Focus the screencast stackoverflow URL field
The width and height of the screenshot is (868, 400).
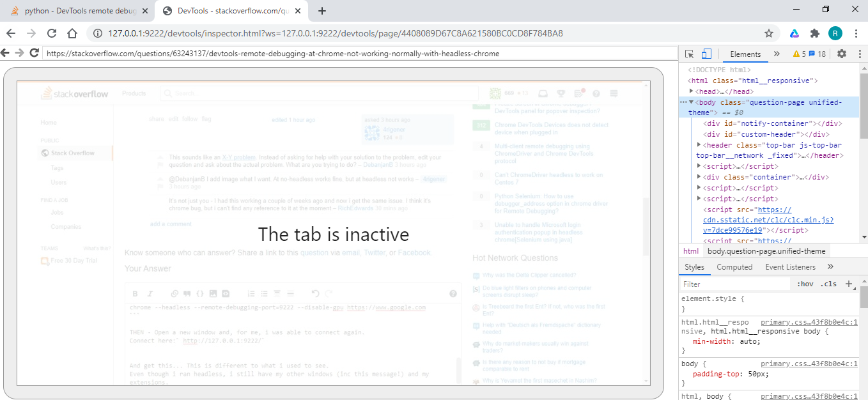(x=360, y=54)
